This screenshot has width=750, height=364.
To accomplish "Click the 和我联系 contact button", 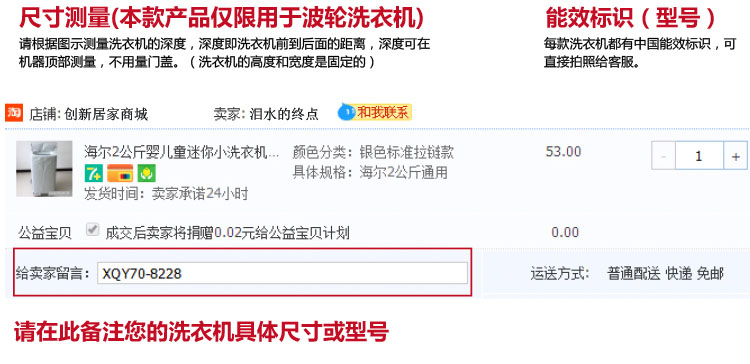I will [375, 112].
